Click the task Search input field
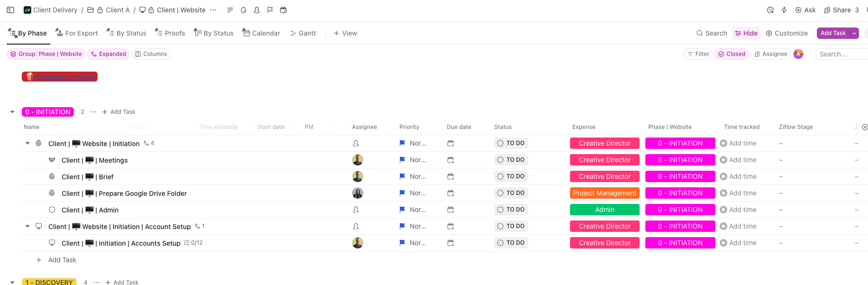 tap(841, 54)
